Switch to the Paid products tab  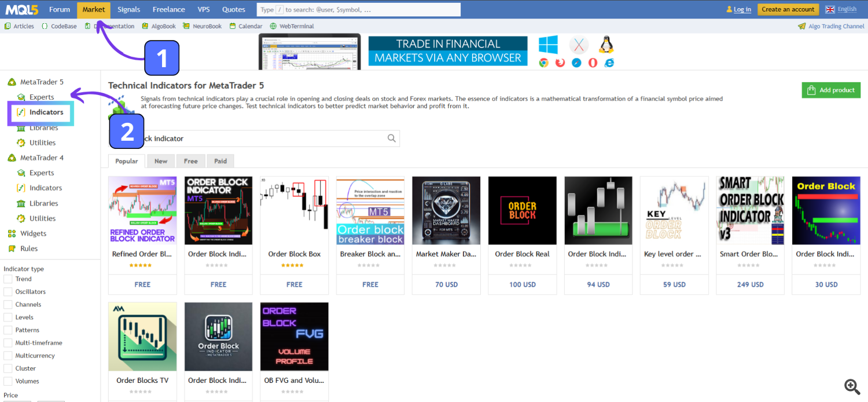pos(220,161)
